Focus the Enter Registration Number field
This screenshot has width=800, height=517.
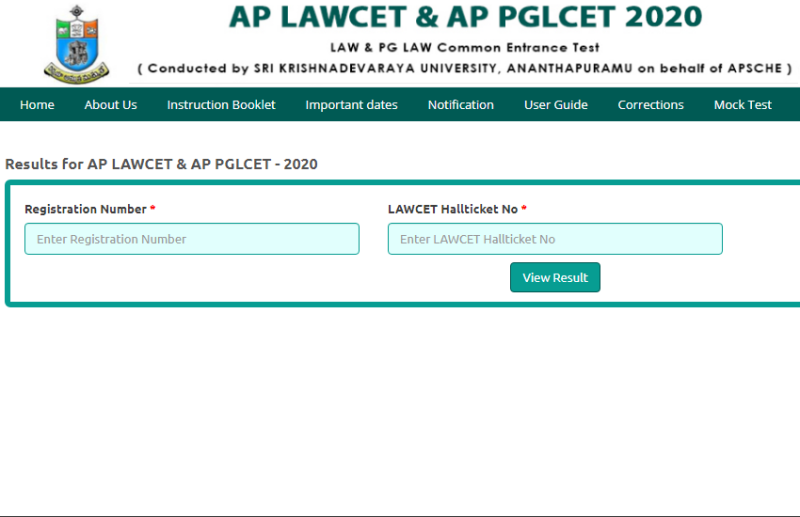pos(192,239)
